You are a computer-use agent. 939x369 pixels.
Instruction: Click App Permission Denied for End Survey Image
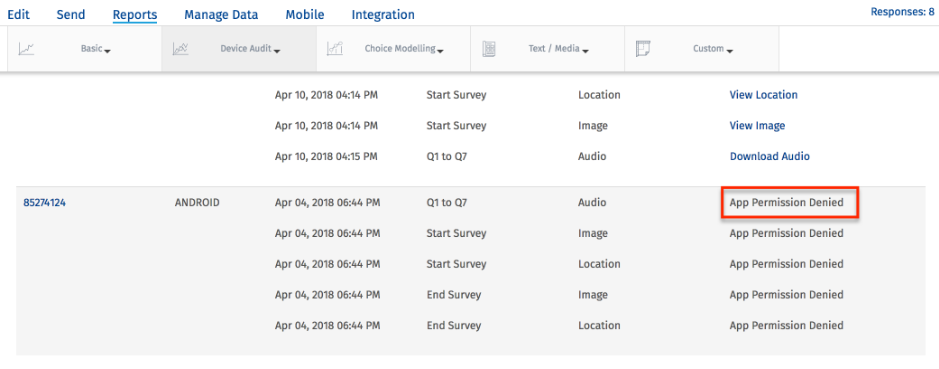click(x=786, y=295)
